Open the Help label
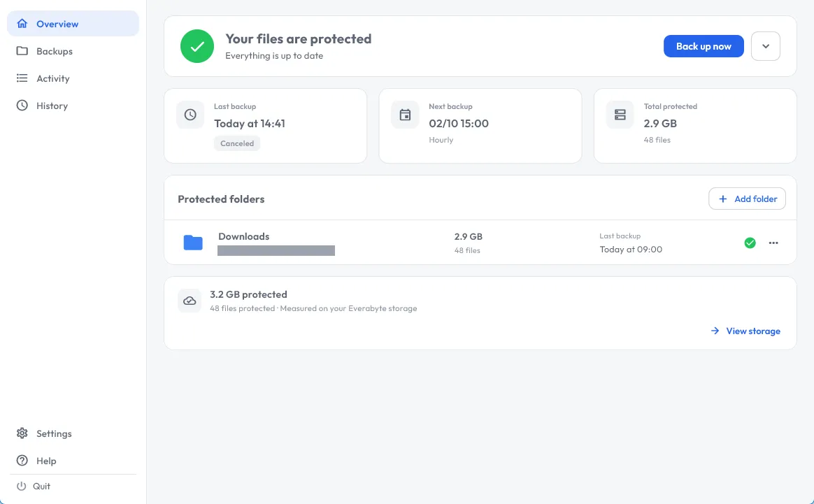 (46, 461)
